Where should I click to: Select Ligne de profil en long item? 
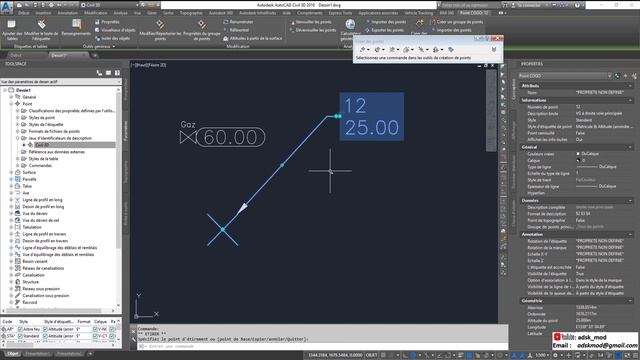(x=42, y=200)
